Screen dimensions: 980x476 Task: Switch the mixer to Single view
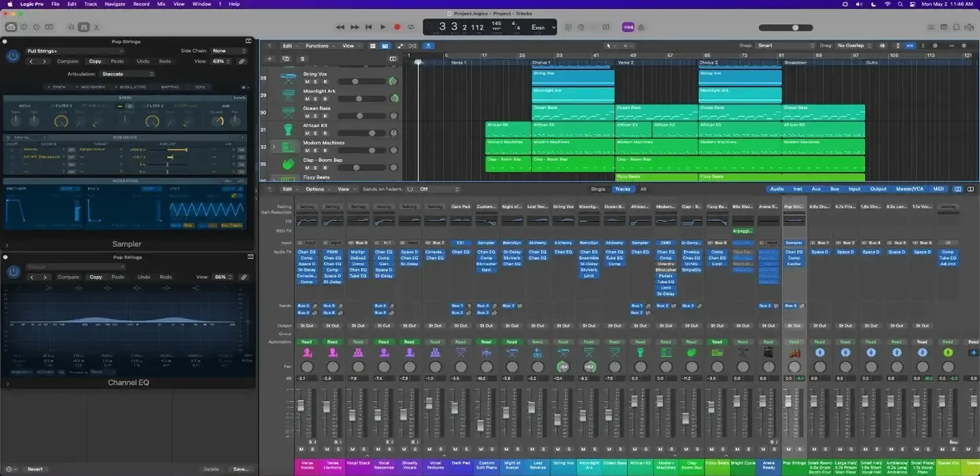[x=598, y=189]
